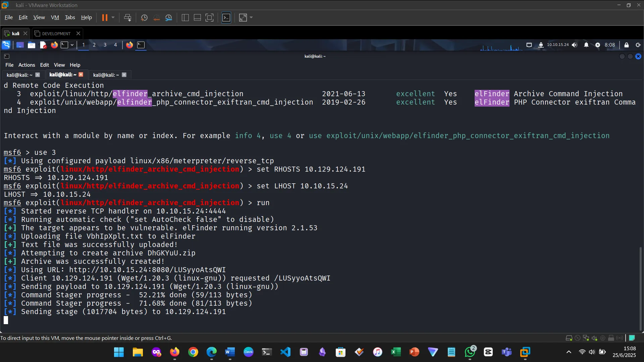Enter full screen mode icon

(x=209, y=17)
